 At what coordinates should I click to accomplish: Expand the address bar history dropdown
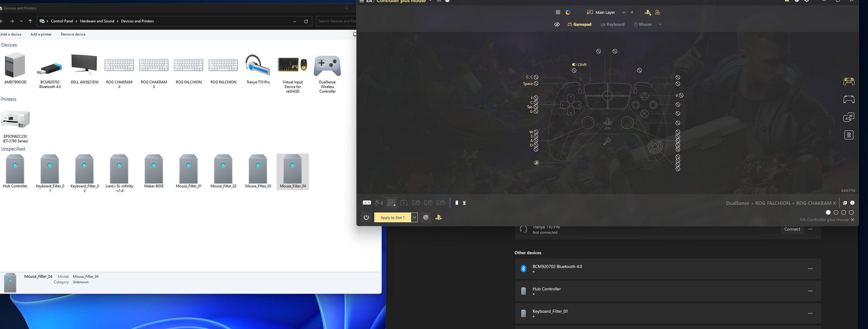(295, 21)
